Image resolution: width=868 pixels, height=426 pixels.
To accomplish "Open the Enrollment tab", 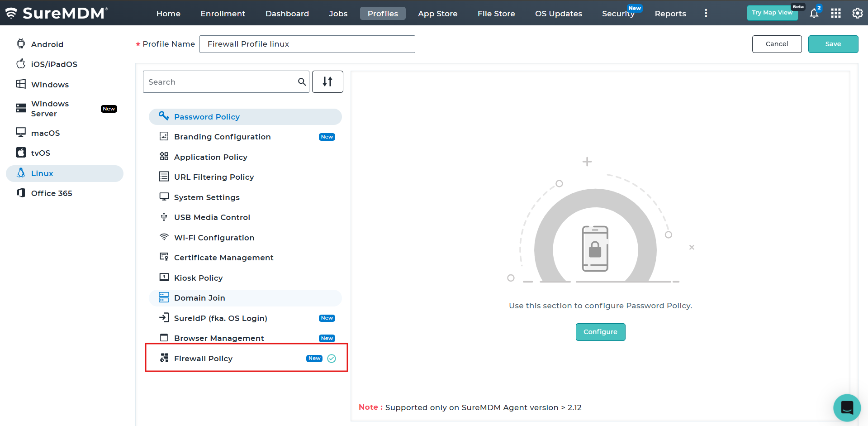I will [223, 14].
